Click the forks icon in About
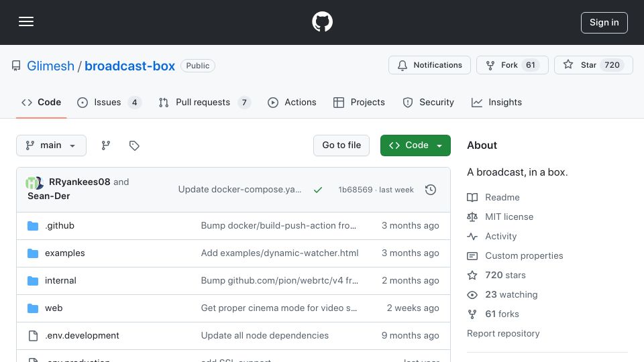Viewport: 644px width, 362px height. [472, 314]
